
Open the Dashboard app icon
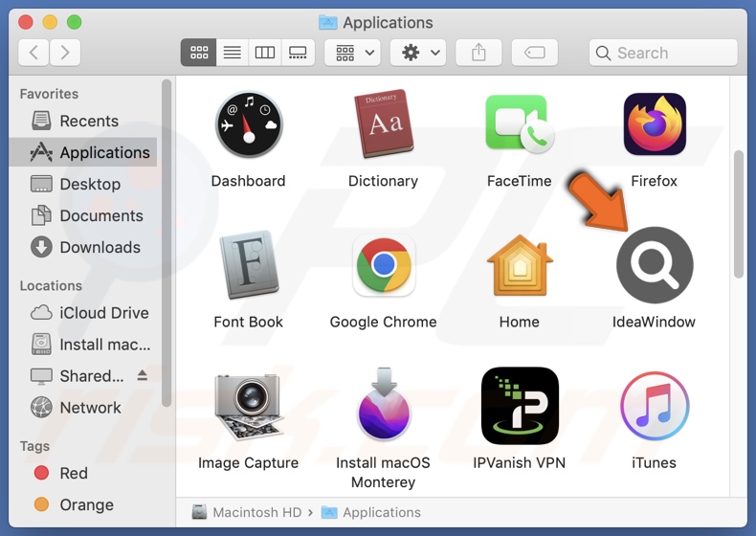(x=249, y=124)
